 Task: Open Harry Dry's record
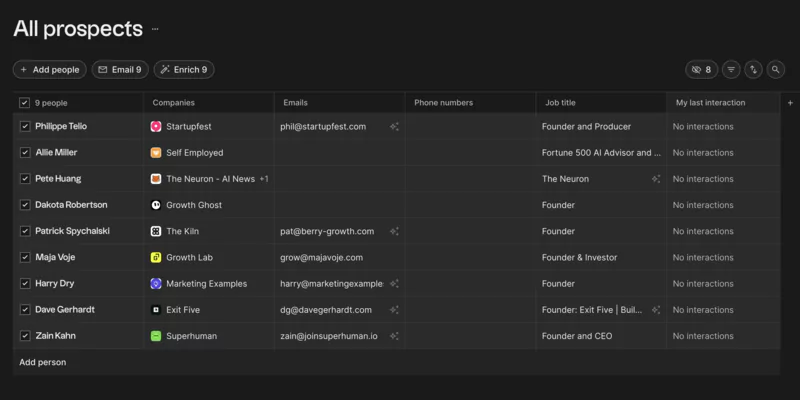coord(55,284)
